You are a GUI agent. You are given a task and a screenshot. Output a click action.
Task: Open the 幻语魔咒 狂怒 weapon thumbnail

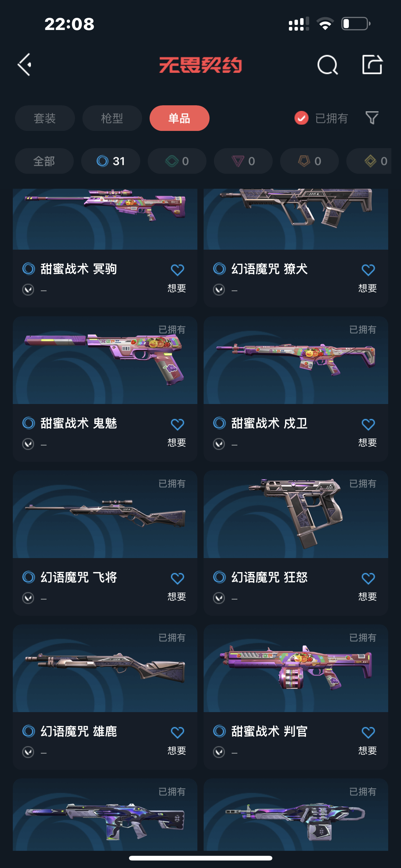[296, 514]
